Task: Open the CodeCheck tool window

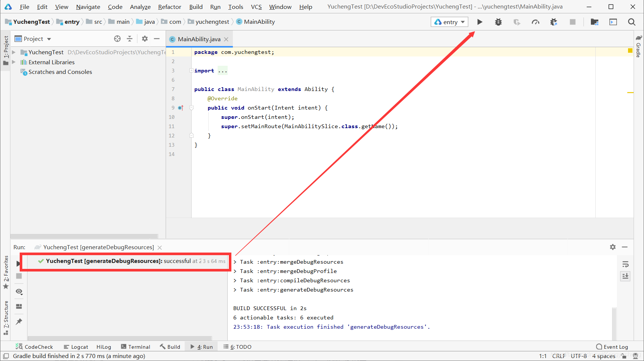Action: (x=34, y=347)
